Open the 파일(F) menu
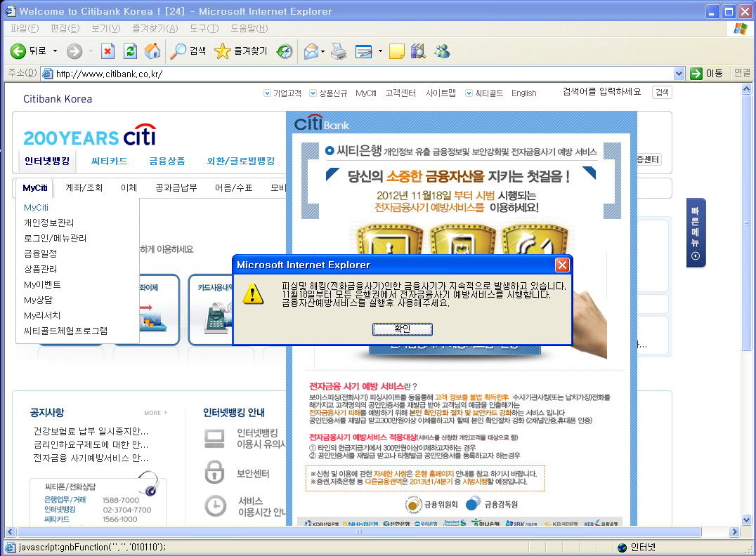 [x=25, y=28]
